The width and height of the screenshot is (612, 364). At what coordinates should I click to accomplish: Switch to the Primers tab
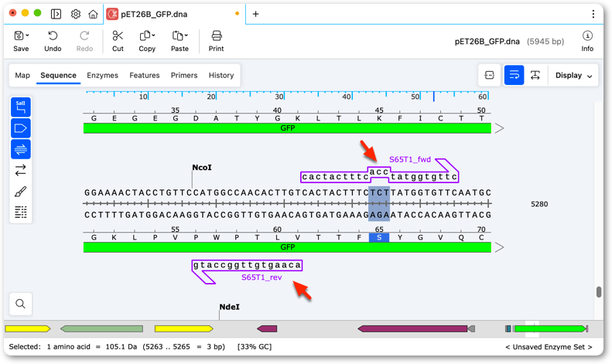(x=184, y=75)
